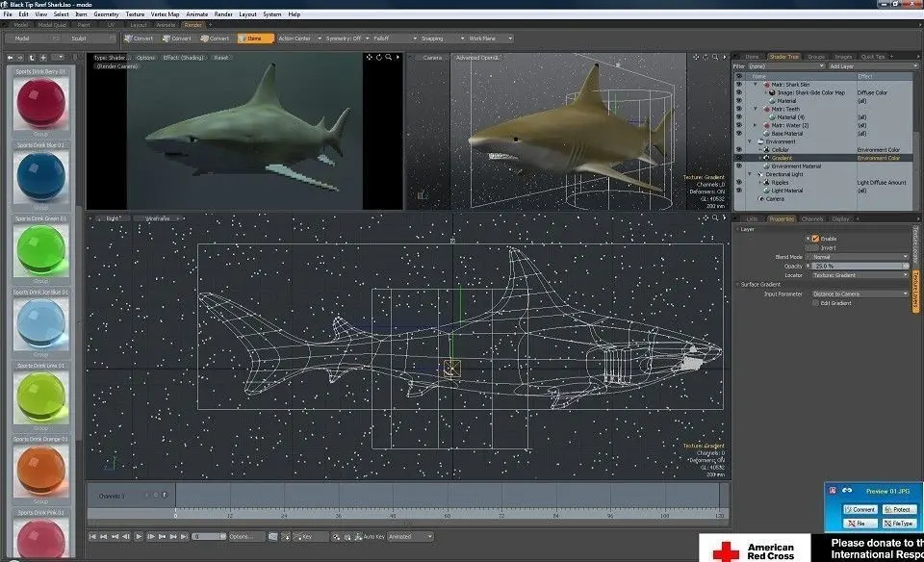Viewport: 924px width, 562px height.
Task: Open the Symmetry: Off dropdown
Action: [x=347, y=38]
